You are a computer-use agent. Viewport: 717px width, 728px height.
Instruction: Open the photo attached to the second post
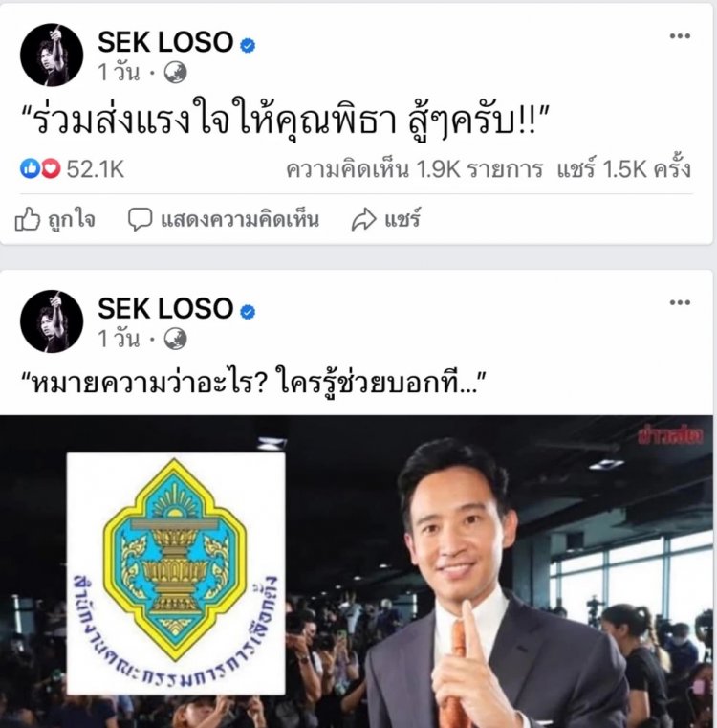pyautogui.click(x=357, y=571)
